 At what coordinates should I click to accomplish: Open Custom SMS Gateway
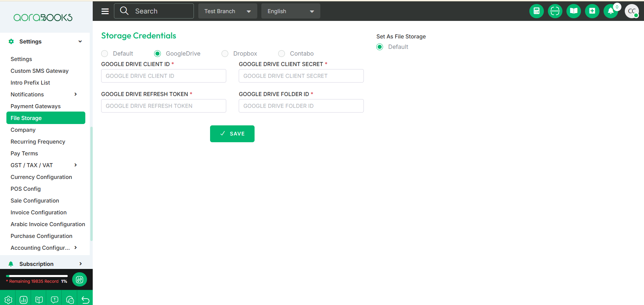pyautogui.click(x=39, y=71)
